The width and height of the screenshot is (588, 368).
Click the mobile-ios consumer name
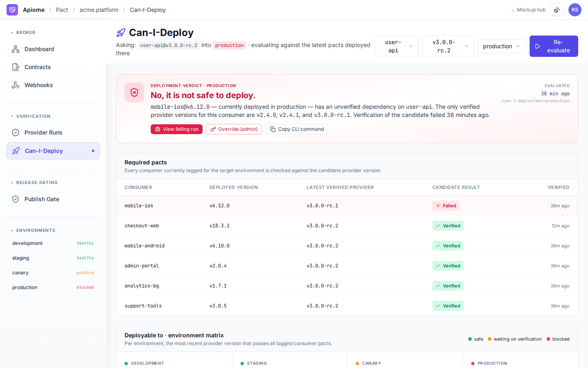tap(139, 206)
